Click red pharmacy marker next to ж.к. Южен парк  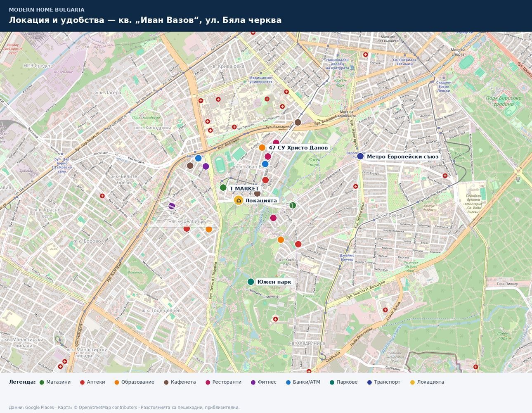pos(298,244)
